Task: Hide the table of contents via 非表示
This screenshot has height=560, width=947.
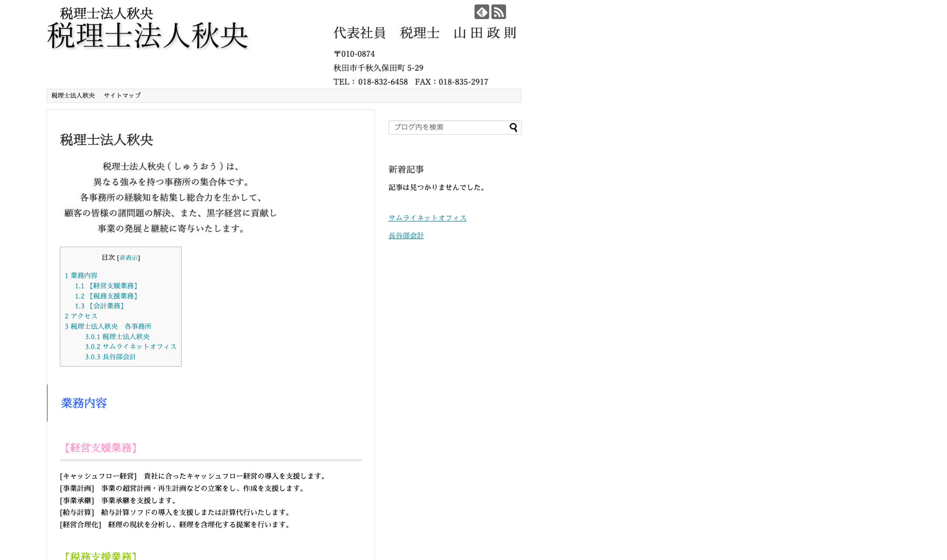Action: [x=128, y=258]
